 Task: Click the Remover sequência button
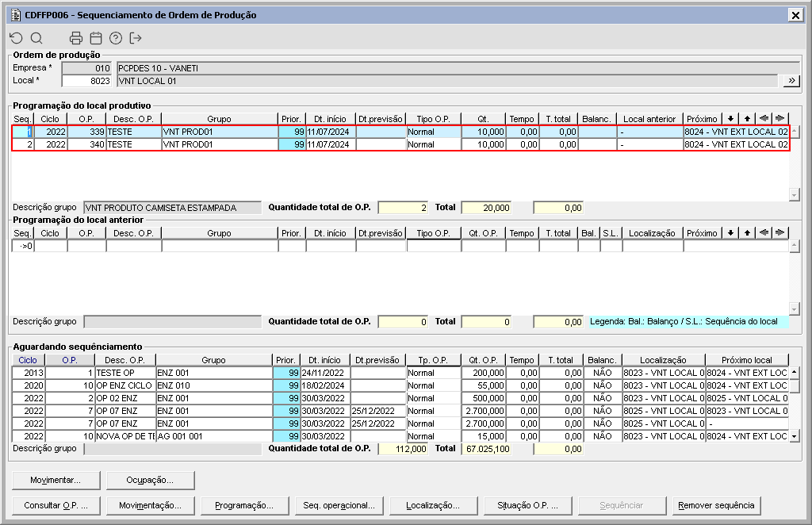[x=718, y=505]
